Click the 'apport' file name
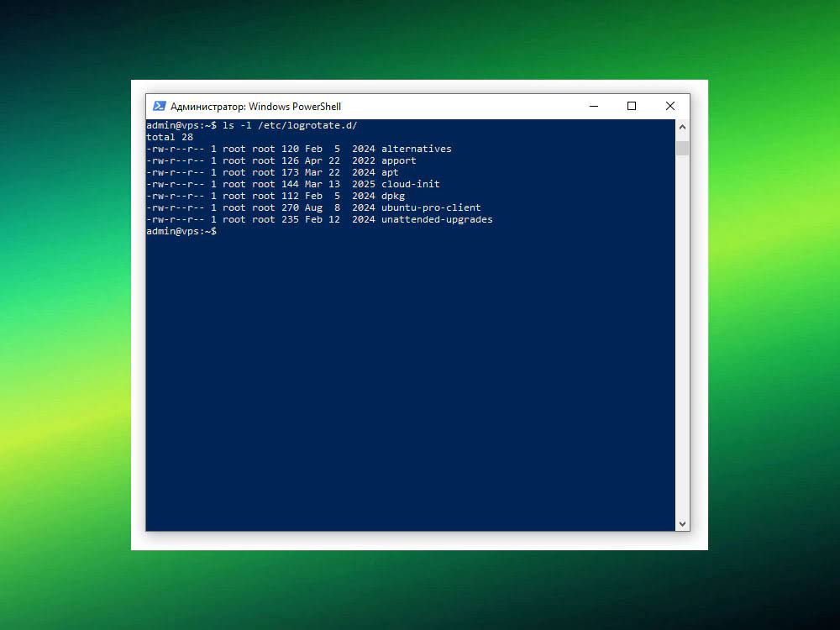This screenshot has height=630, width=840. [x=398, y=160]
